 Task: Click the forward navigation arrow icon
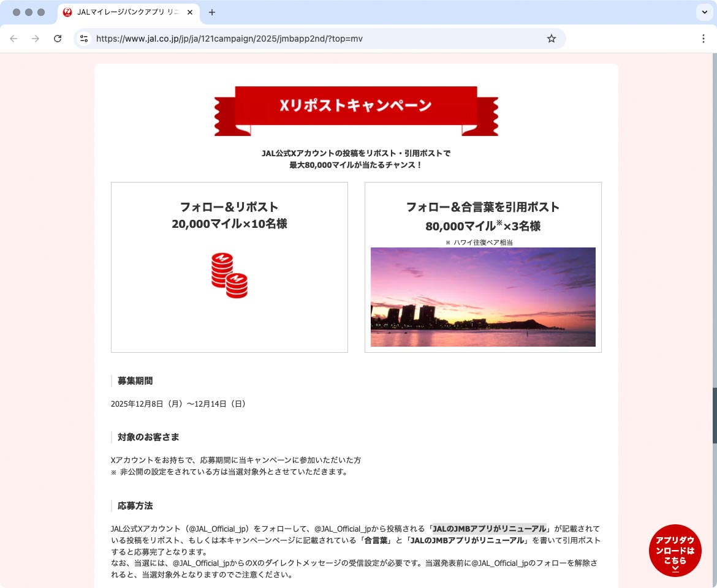36,38
